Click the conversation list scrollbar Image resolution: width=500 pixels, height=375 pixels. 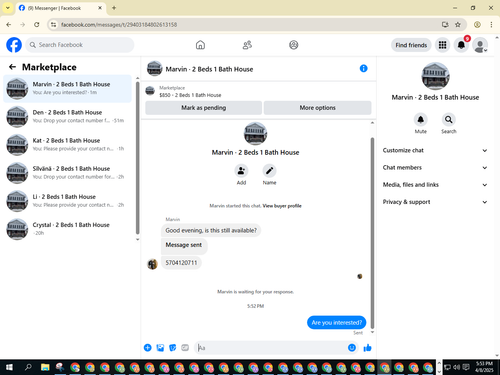(x=137, y=158)
